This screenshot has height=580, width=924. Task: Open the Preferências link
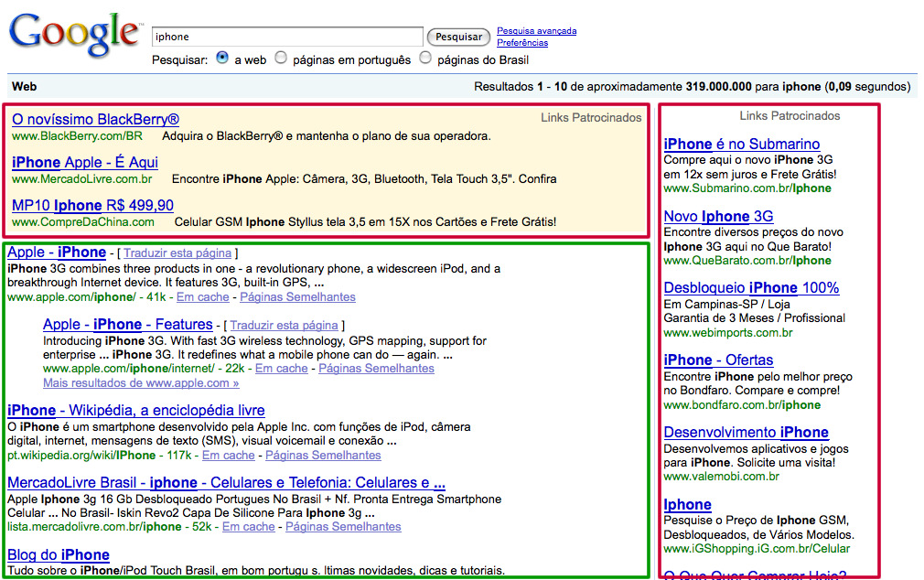click(522, 43)
